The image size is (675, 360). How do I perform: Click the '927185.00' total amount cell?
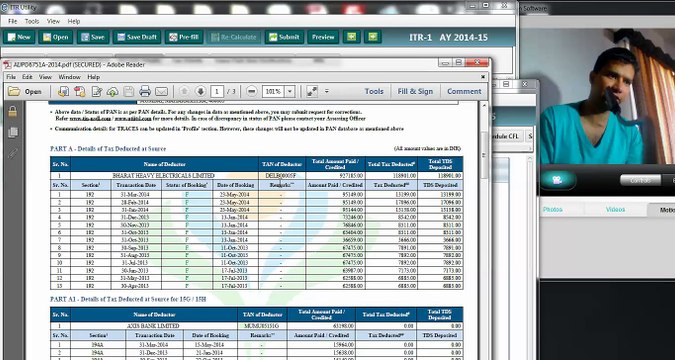[335, 176]
